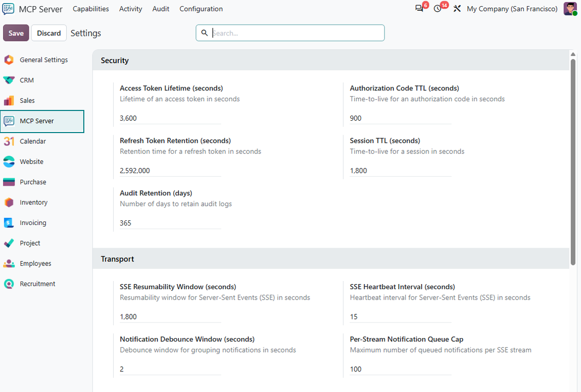Click the Calendar app icon
This screenshot has height=392, width=581.
pyautogui.click(x=9, y=141)
